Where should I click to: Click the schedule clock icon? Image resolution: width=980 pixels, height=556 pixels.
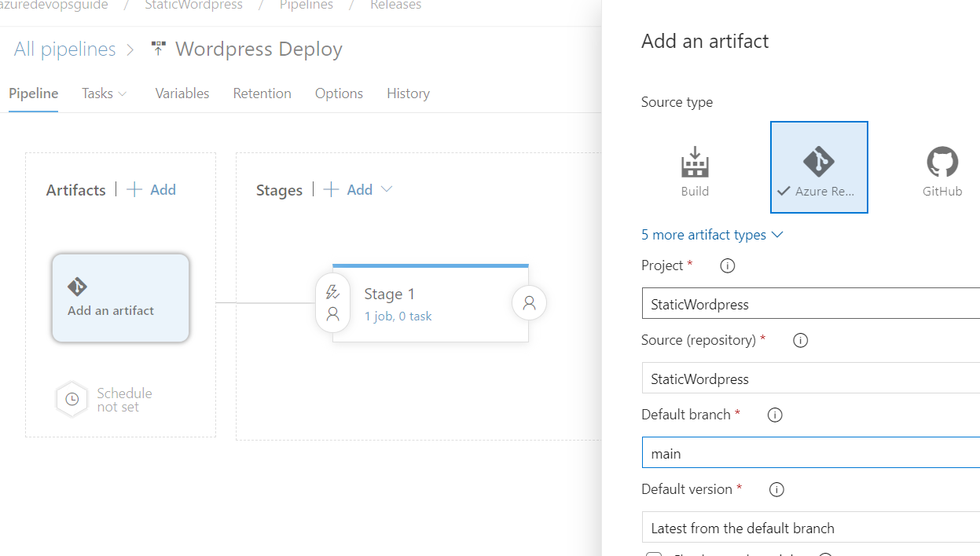point(72,400)
